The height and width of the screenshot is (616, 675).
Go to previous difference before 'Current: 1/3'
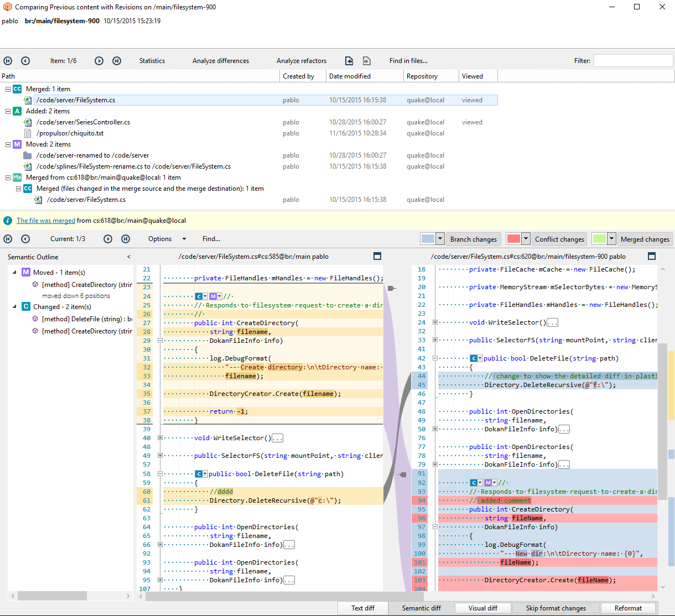click(25, 239)
